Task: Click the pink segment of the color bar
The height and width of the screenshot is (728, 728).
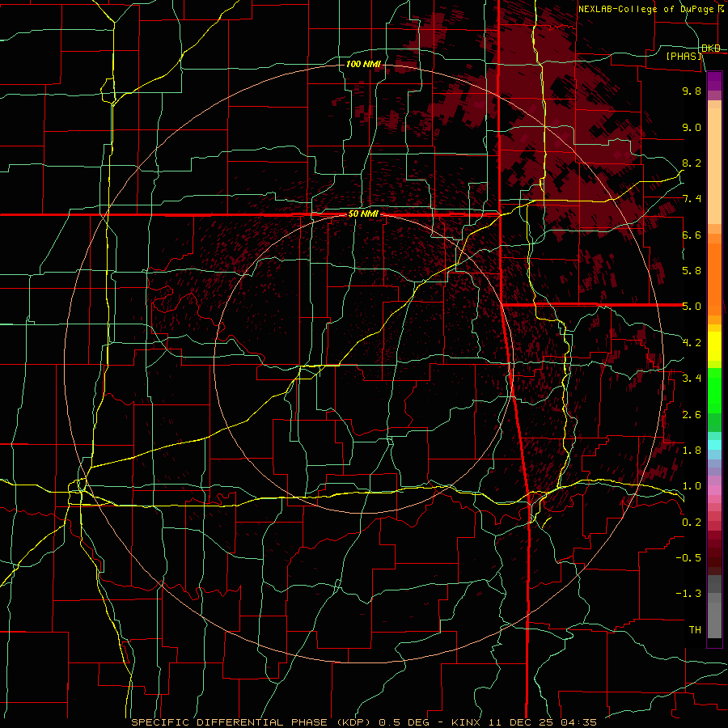Action: (714, 490)
